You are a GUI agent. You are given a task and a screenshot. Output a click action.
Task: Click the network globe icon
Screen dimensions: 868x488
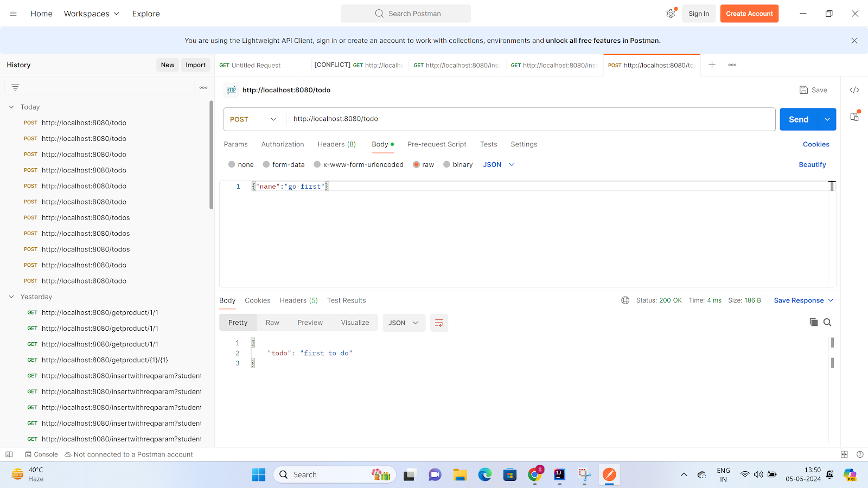625,300
